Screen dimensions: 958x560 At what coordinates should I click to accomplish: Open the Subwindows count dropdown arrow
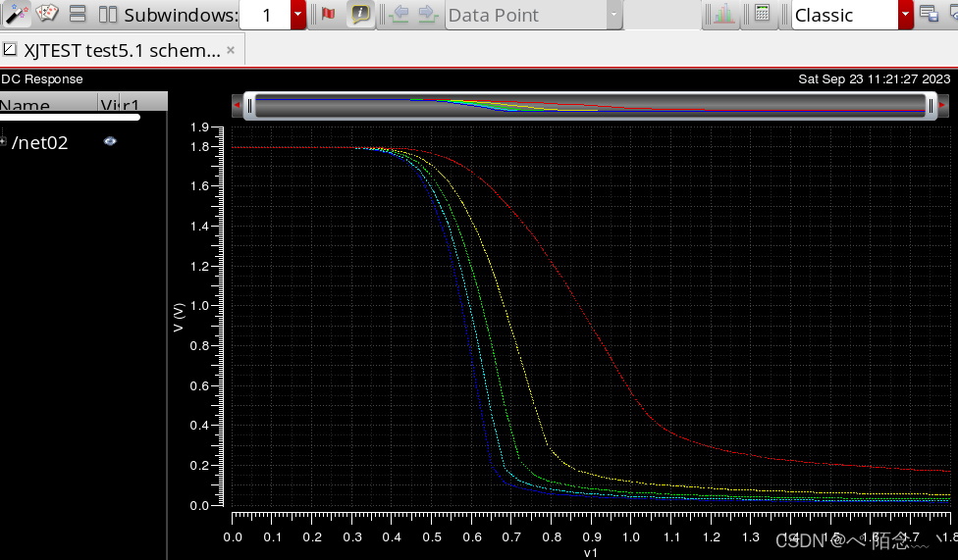(298, 15)
